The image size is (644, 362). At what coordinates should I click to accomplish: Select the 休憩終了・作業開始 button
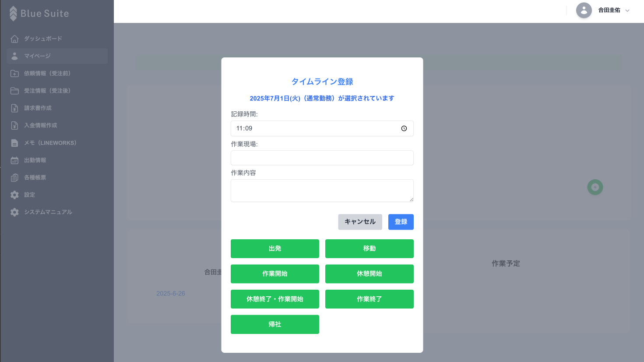275,299
